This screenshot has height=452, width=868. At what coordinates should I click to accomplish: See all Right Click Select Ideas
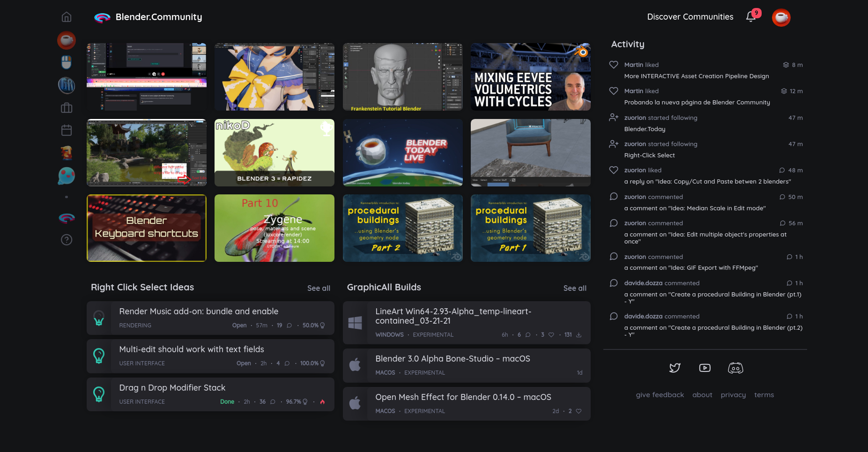319,288
